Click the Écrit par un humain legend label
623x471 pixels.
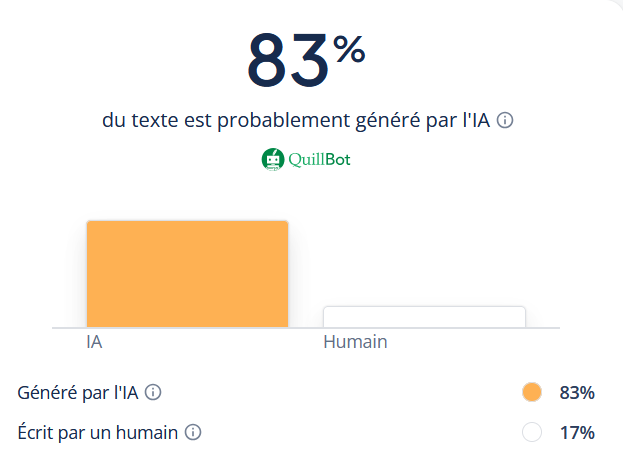pyautogui.click(x=98, y=433)
